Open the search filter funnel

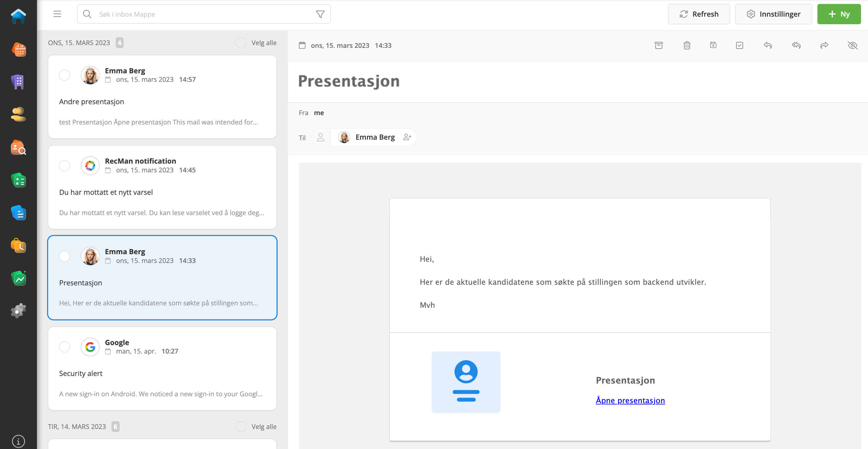coord(320,14)
